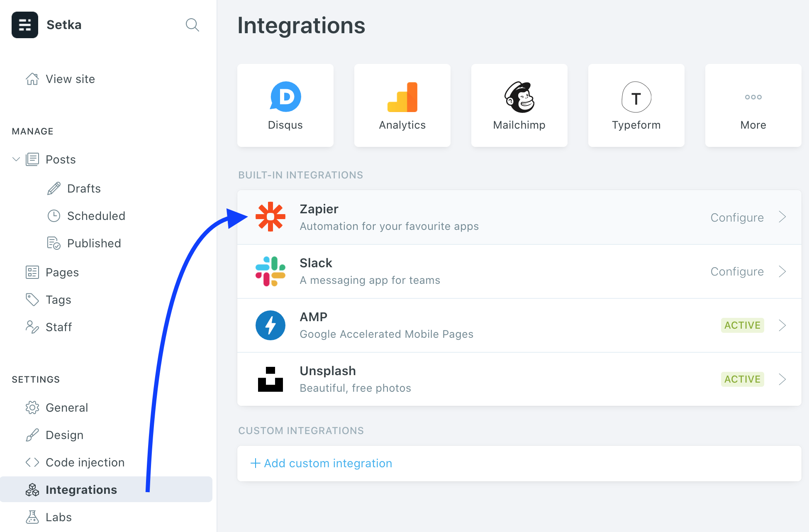The image size is (809, 532).
Task: Click the search magnifier icon
Action: click(x=192, y=25)
